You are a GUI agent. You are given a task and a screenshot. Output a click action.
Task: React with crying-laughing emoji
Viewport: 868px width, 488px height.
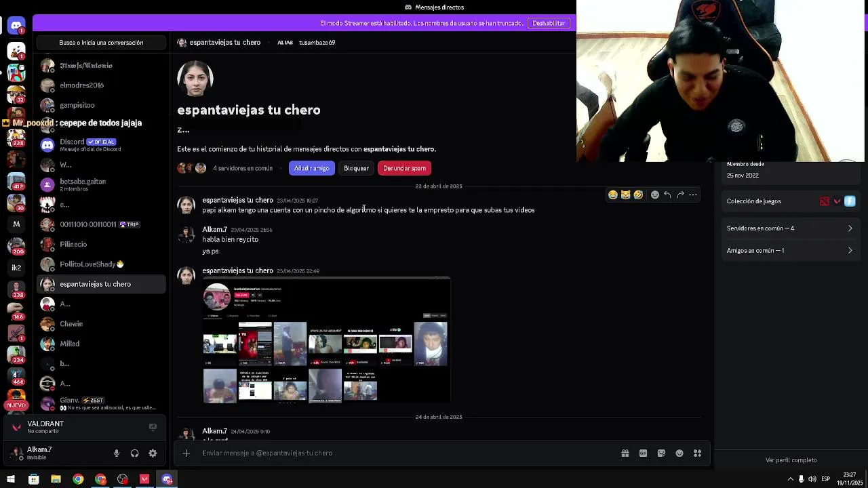(613, 195)
